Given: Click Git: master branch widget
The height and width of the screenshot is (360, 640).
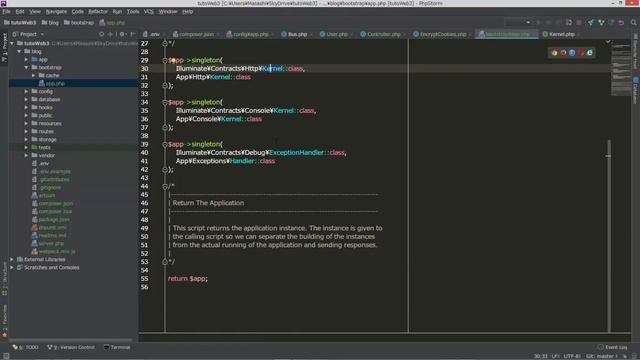Looking at the screenshot, I should (602, 356).
